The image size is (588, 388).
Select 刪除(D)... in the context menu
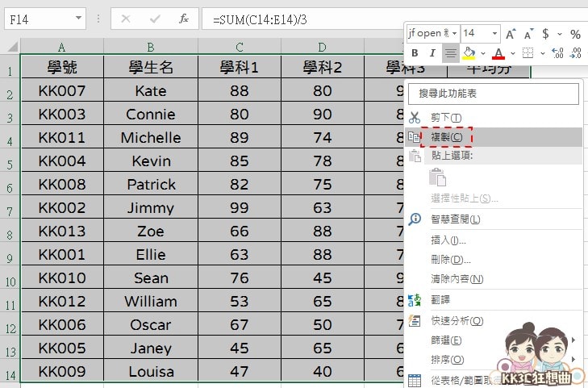tap(451, 259)
